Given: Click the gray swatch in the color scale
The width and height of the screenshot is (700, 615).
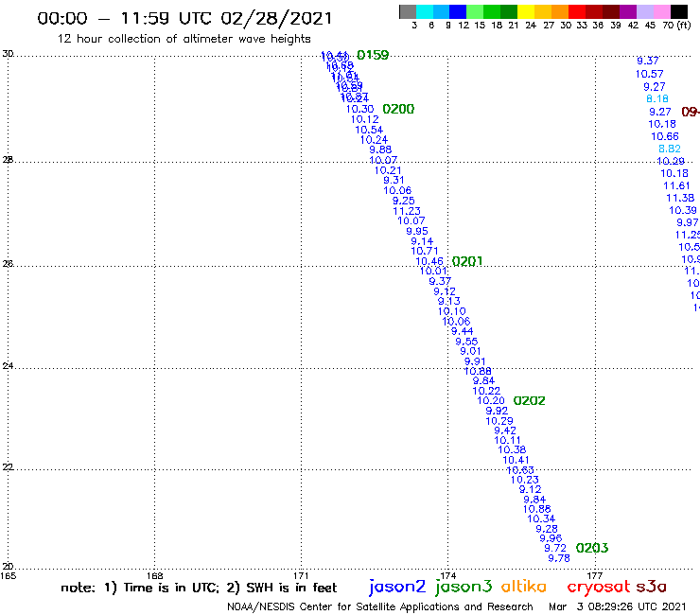Looking at the screenshot, I should [408, 11].
